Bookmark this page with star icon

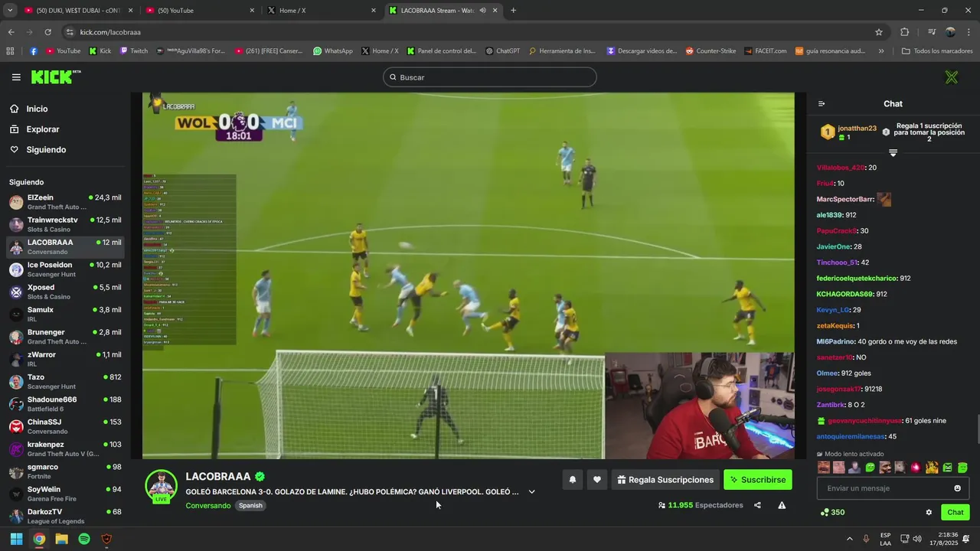[879, 32]
